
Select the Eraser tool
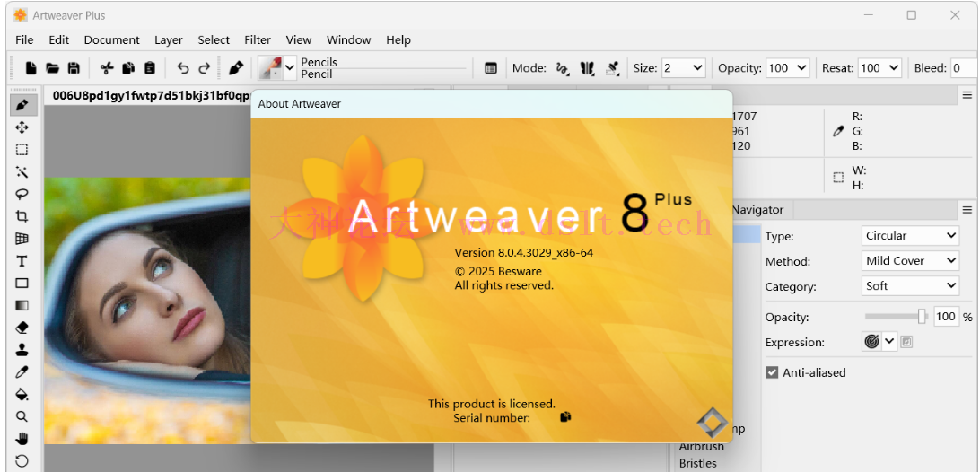pos(22,328)
